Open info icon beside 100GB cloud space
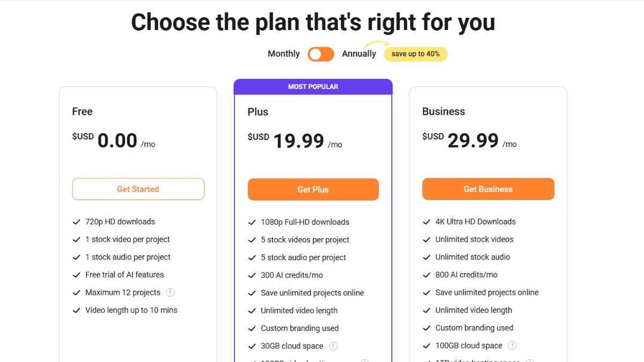The width and height of the screenshot is (644, 362). (513, 345)
